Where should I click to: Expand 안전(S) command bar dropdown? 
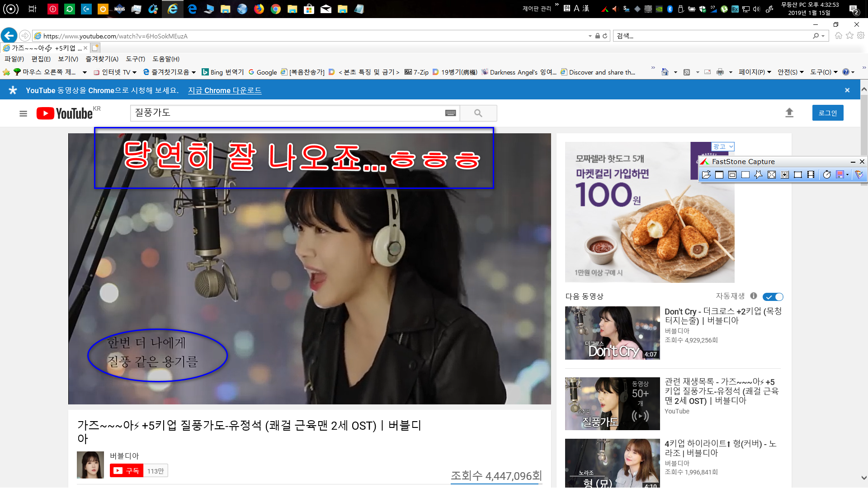point(791,72)
